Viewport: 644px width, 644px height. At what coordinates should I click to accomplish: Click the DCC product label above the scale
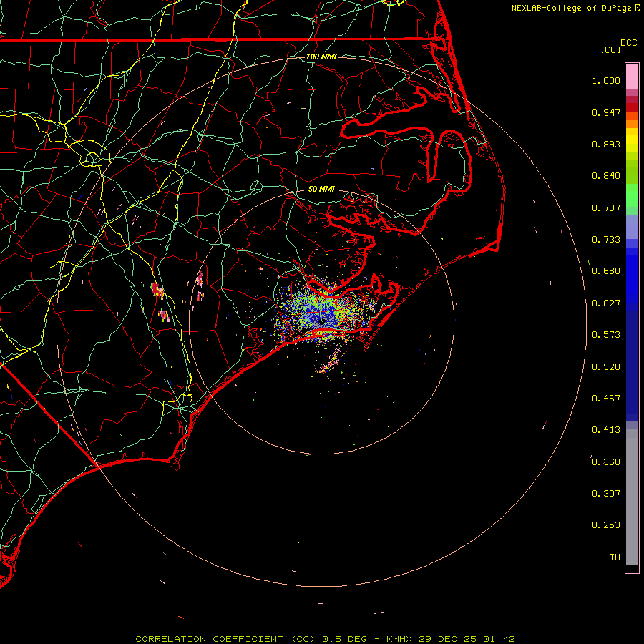tap(628, 43)
